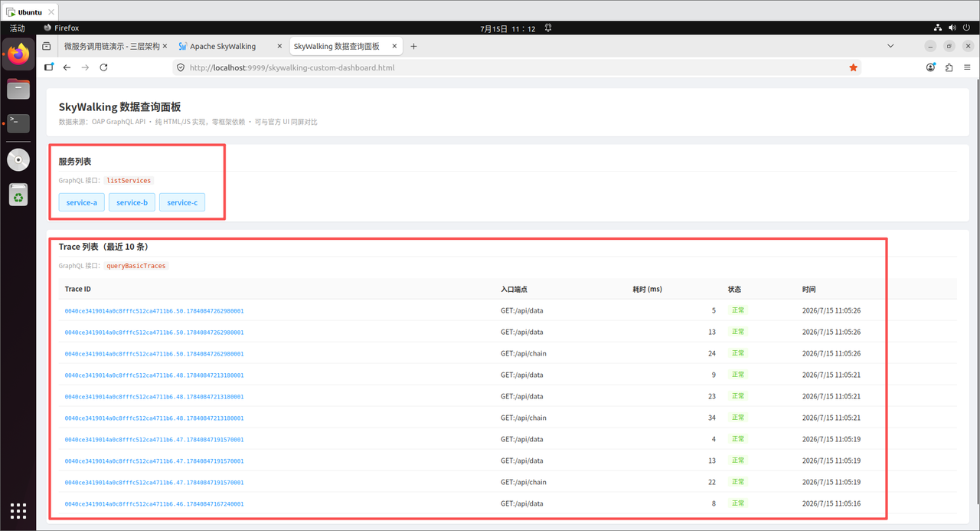Go forward one page in Firefox
The width and height of the screenshot is (980, 531).
pyautogui.click(x=85, y=67)
